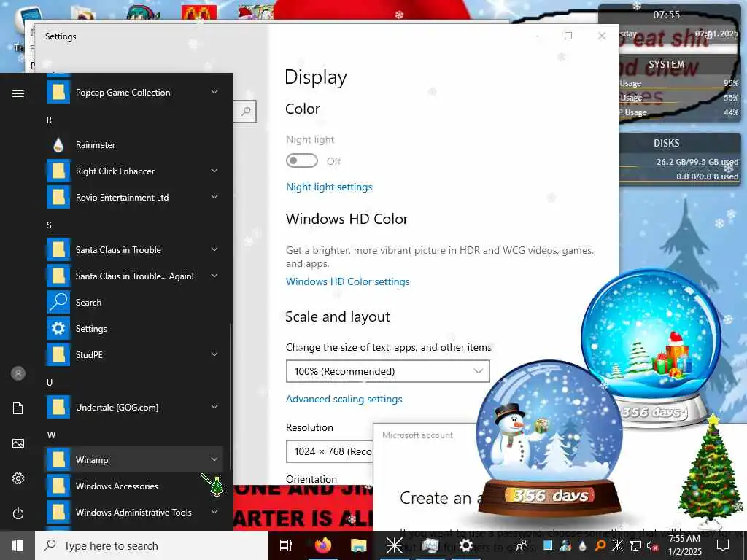Click the Start menu app list scrollbar
Image resolution: width=747 pixels, height=560 pixels.
click(x=231, y=396)
